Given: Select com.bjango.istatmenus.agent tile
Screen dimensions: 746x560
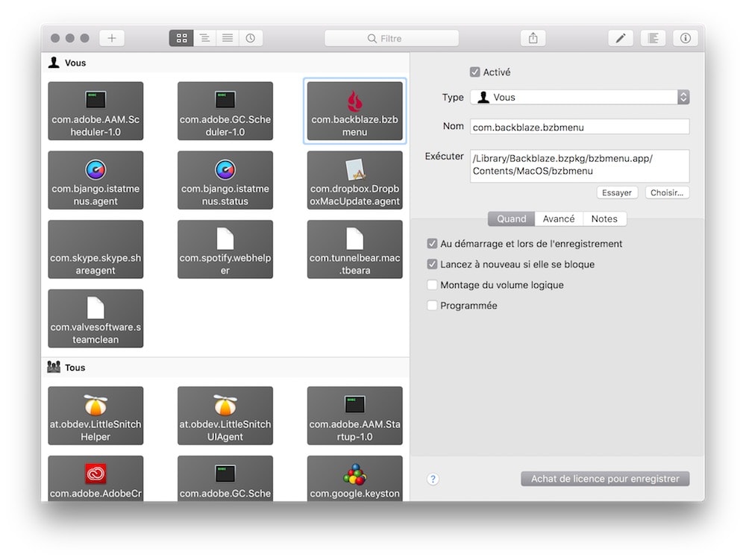Looking at the screenshot, I should click(x=95, y=180).
